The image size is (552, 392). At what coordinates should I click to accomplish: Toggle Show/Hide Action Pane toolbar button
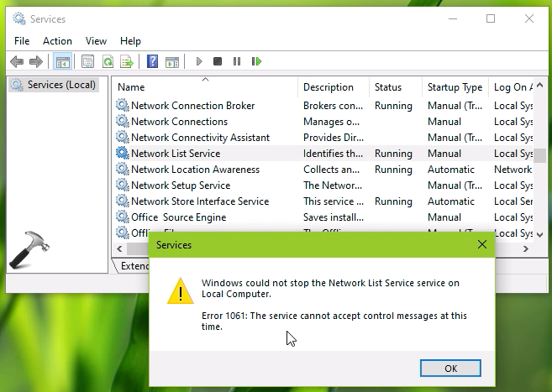[x=171, y=61]
